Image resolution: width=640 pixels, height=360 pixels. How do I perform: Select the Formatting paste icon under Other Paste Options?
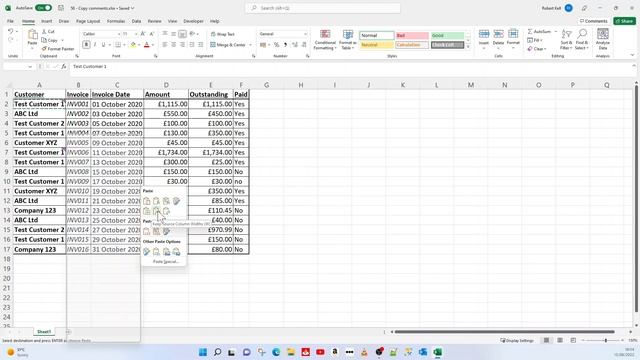pyautogui.click(x=147, y=252)
